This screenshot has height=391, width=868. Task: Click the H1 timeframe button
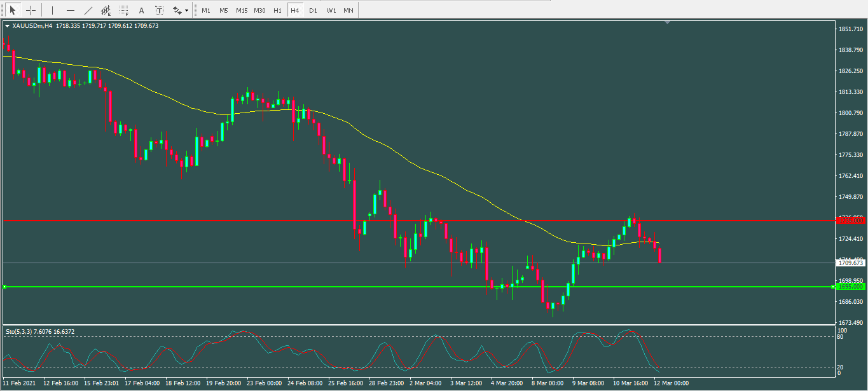[x=277, y=10]
